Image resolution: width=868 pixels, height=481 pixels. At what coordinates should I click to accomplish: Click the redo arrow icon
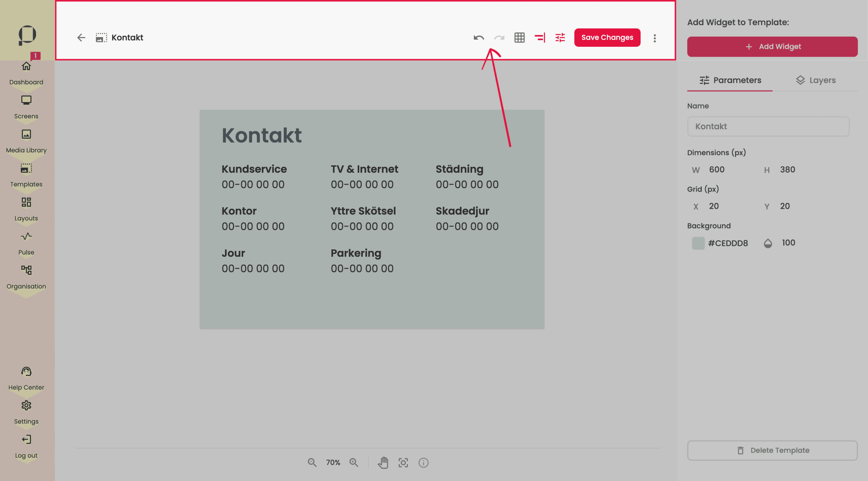coord(499,38)
